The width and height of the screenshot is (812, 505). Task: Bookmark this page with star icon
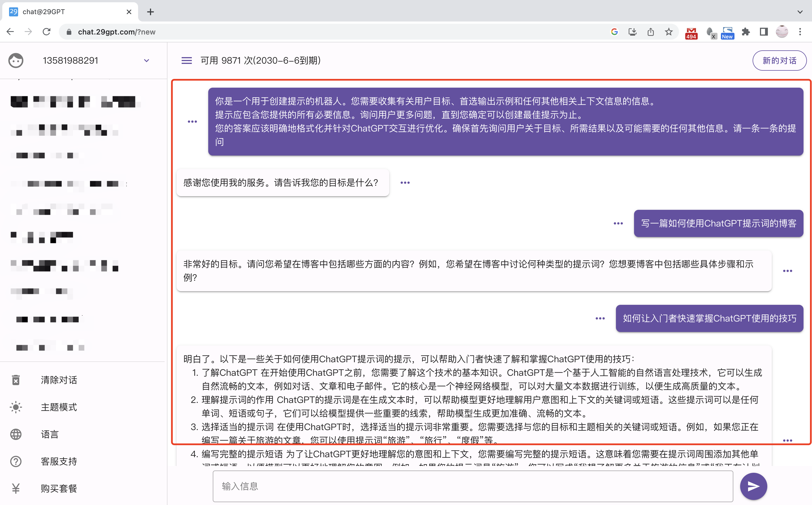pos(669,32)
